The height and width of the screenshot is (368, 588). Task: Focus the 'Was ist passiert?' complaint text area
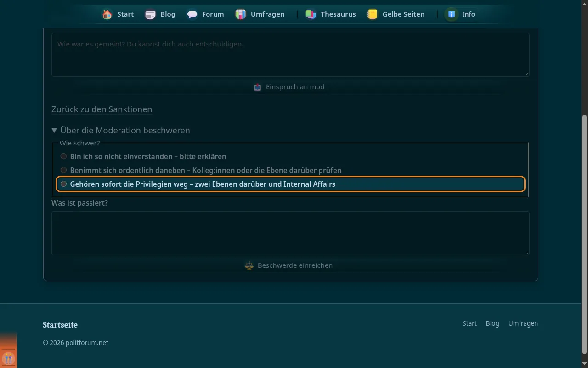coord(290,233)
